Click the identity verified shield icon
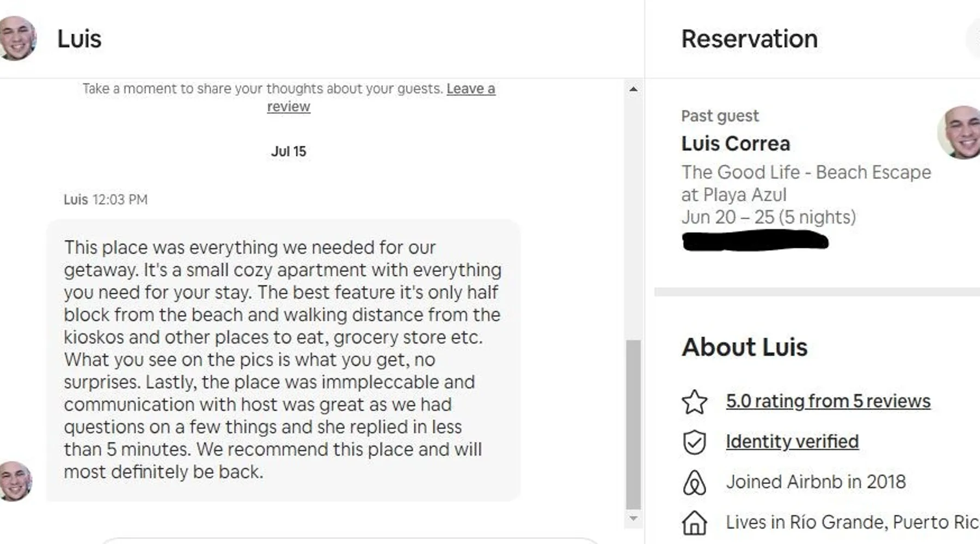 point(694,442)
